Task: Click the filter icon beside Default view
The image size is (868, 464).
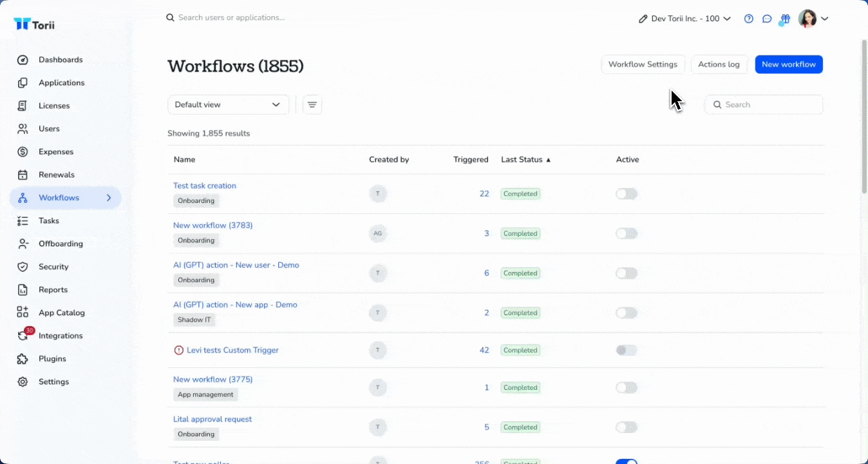Action: [x=312, y=104]
